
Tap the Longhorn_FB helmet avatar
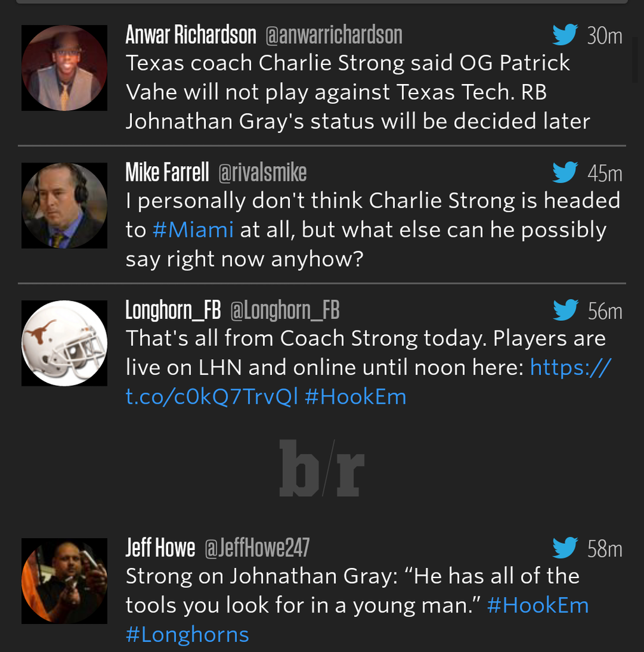click(64, 343)
